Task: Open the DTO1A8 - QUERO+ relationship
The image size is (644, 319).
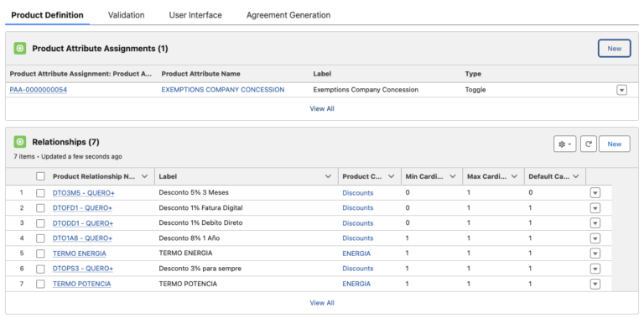Action: tap(82, 238)
